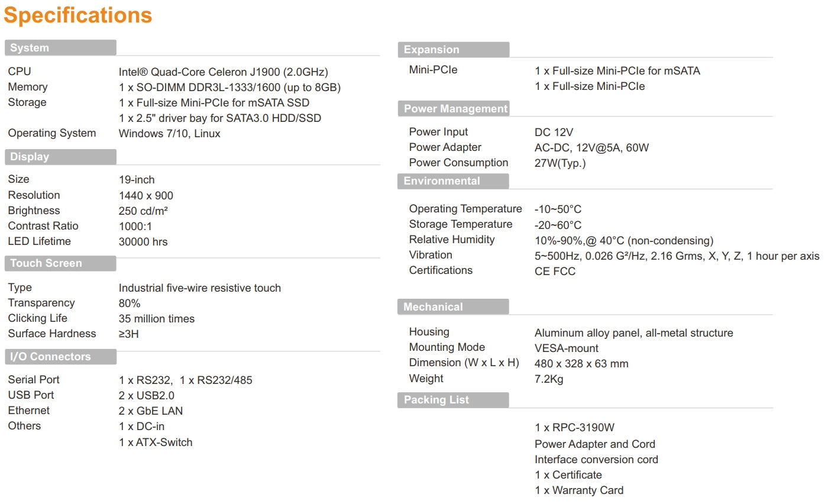Image resolution: width=828 pixels, height=504 pixels.
Task: Select the Display section header
Action: click(30, 157)
